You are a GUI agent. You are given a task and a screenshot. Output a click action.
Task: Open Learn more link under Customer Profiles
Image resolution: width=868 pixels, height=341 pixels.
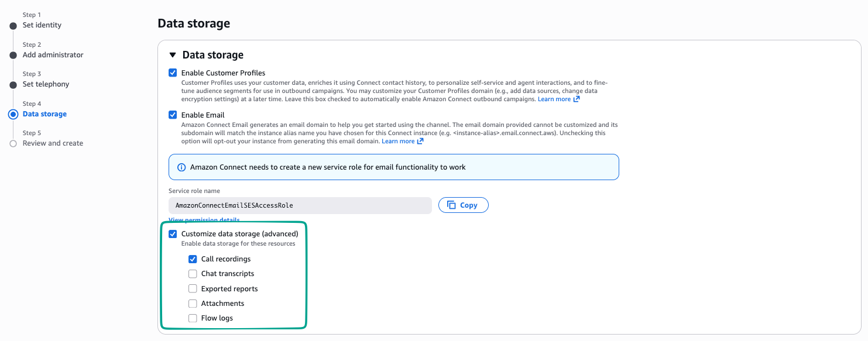pos(554,99)
